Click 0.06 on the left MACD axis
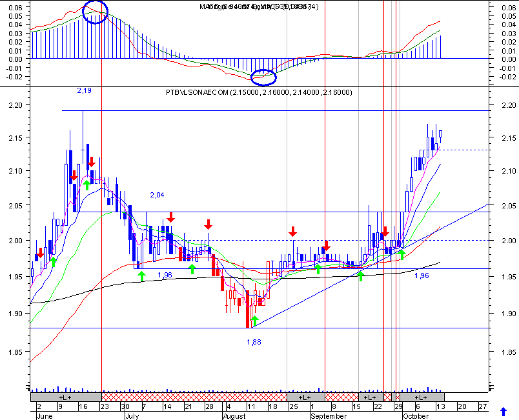The image size is (519, 420). point(15,7)
